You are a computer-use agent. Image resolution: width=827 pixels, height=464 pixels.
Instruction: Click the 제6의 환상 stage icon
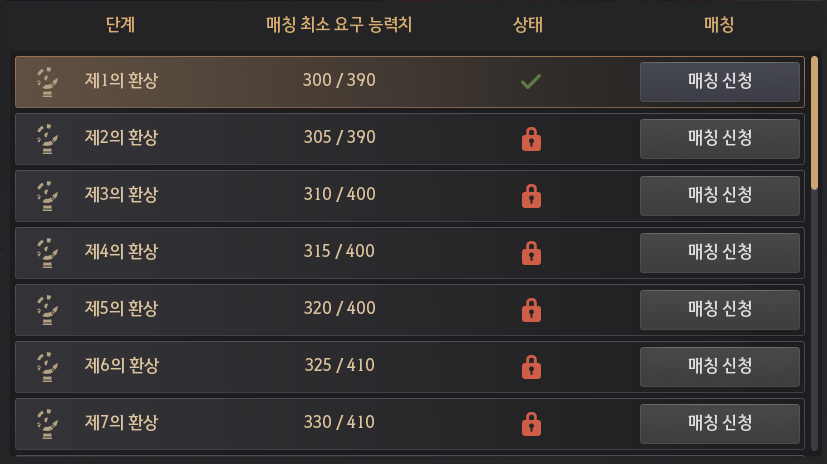pyautogui.click(x=45, y=366)
